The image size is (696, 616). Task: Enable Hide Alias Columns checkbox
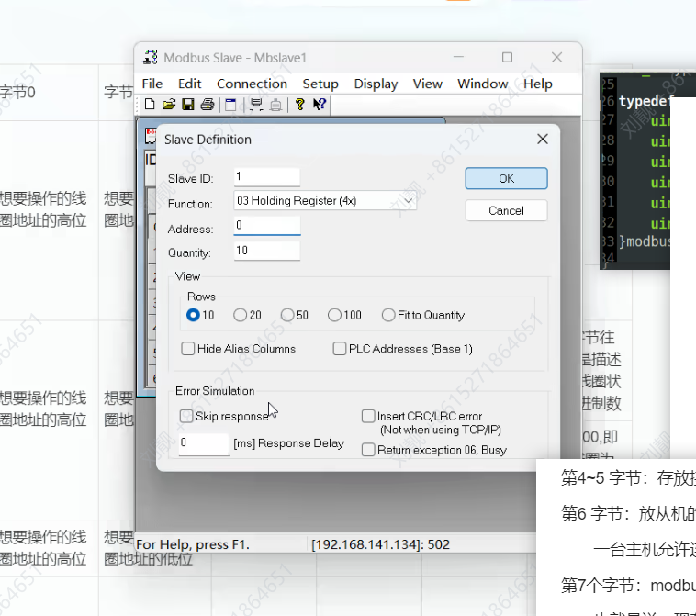(187, 349)
